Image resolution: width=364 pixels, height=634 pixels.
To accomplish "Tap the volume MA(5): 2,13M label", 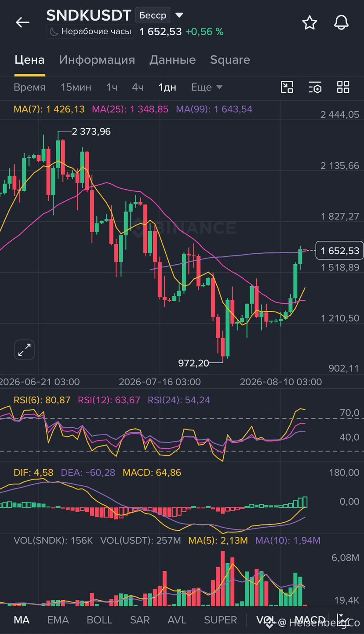I will click(218, 540).
